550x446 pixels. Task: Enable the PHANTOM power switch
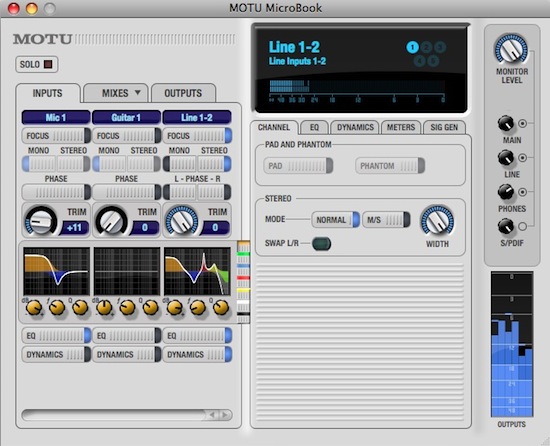point(390,165)
